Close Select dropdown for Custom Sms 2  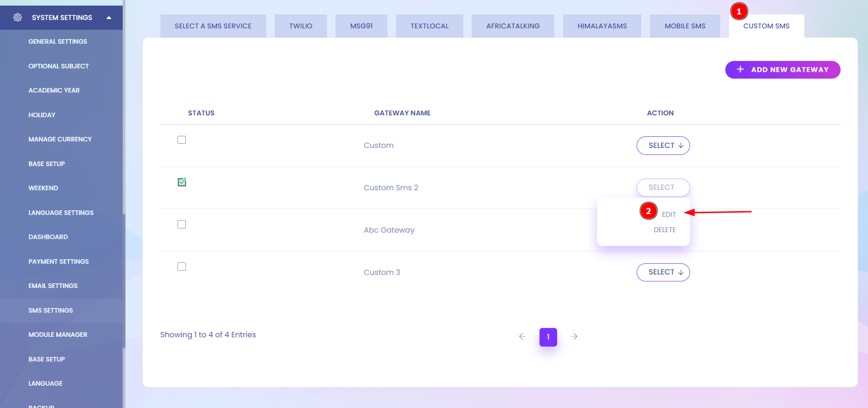[x=663, y=187]
